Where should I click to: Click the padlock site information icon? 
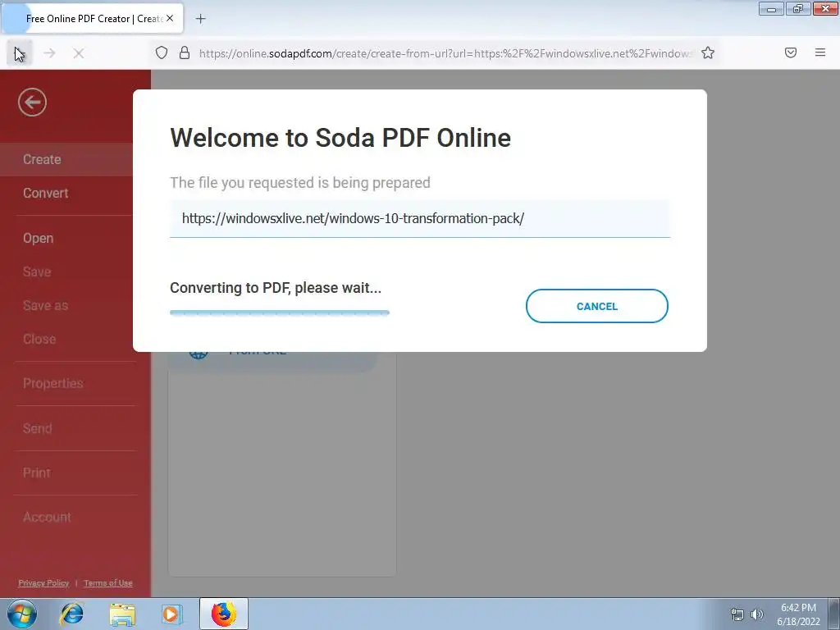[185, 52]
